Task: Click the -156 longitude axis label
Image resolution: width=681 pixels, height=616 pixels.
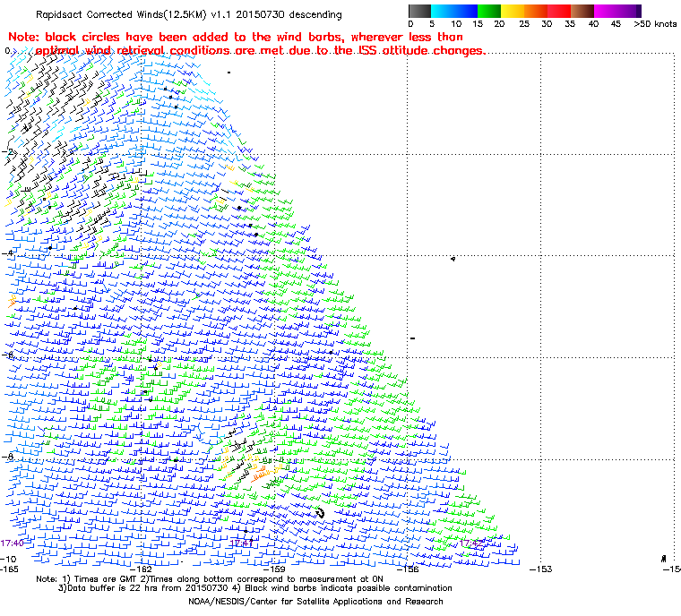Action: [409, 569]
